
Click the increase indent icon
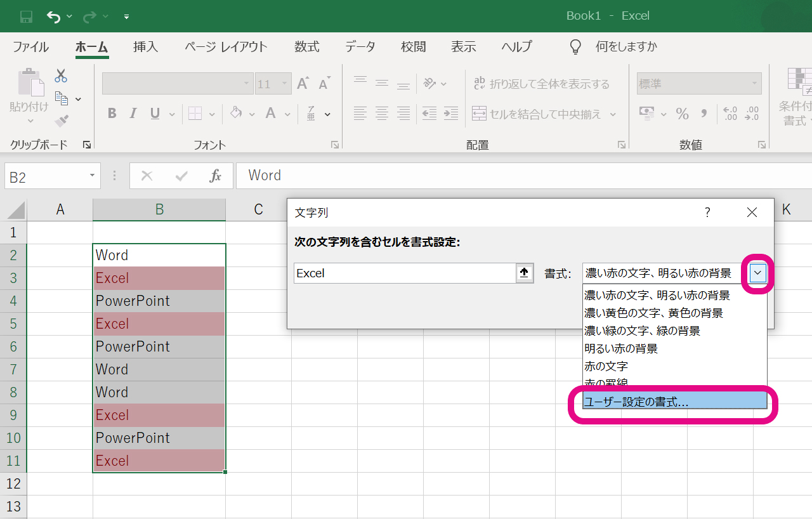[x=451, y=114]
